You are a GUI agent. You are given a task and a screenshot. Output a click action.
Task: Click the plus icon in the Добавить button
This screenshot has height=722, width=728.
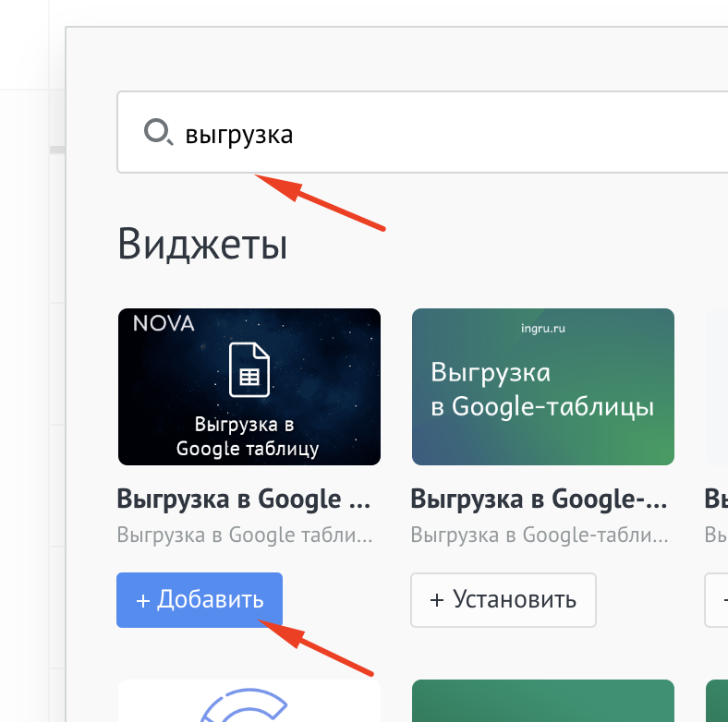point(143,600)
